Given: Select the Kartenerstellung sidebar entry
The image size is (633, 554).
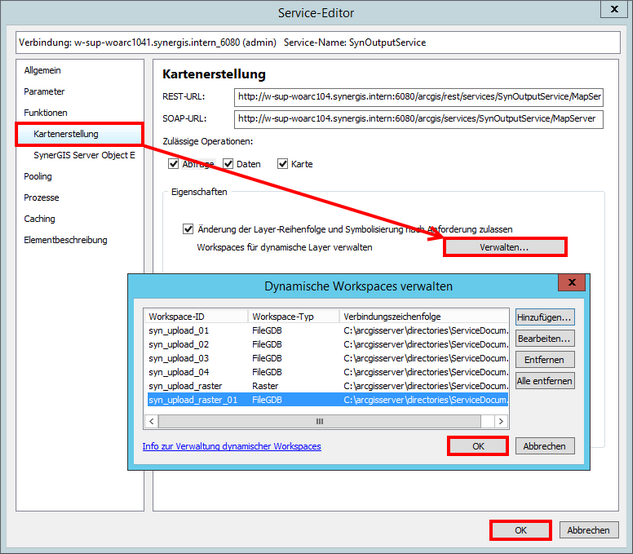Looking at the screenshot, I should point(79,134).
